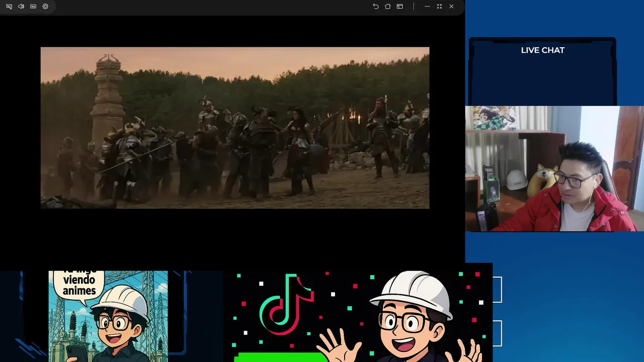The width and height of the screenshot is (644, 362).
Task: Click the back arrow icon
Action: coord(375,7)
